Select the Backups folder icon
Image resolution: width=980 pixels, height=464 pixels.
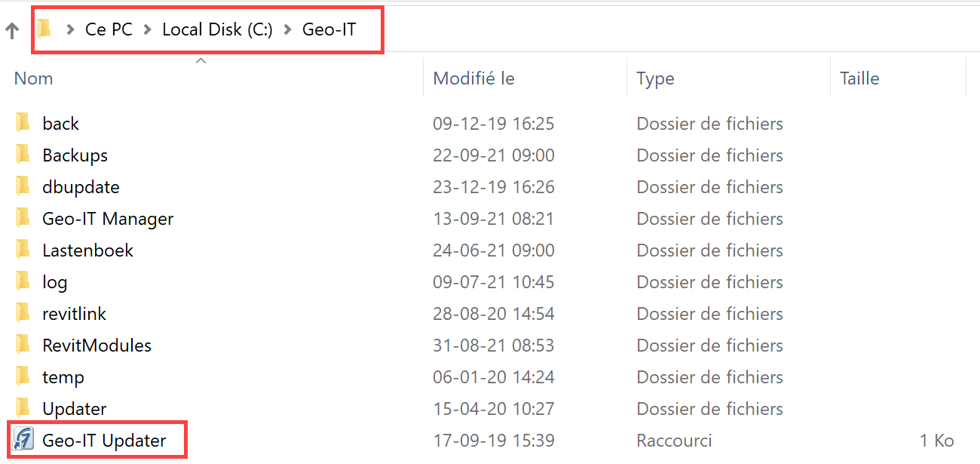23,154
